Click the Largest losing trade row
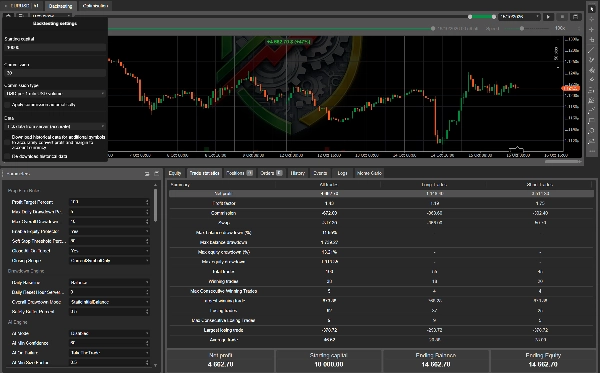This screenshot has width=600, height=373. click(381, 330)
